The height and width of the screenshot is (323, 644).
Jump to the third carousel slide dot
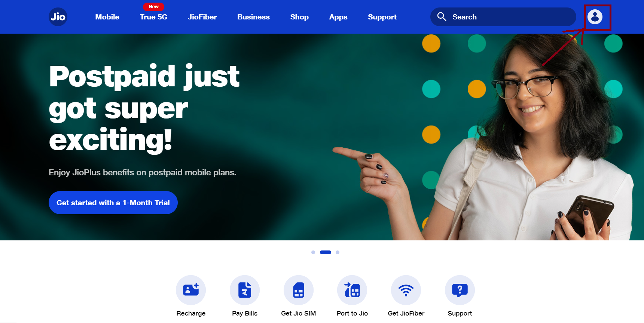[x=338, y=252]
